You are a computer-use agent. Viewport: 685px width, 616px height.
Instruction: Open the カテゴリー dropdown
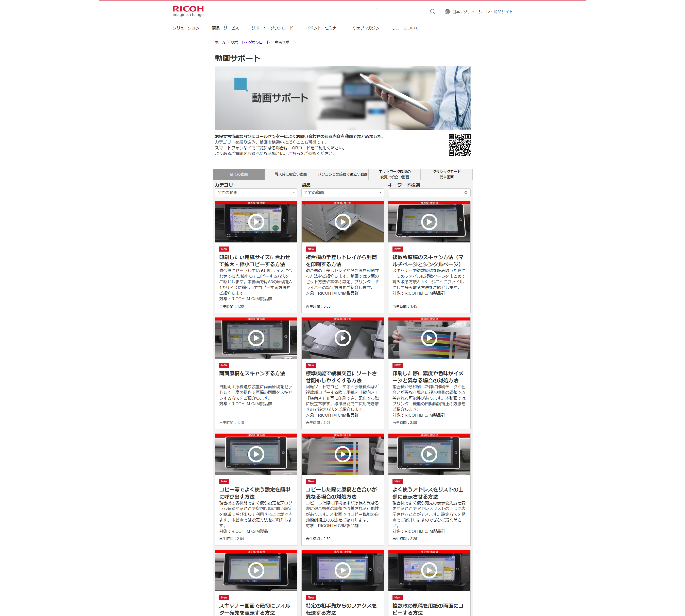256,192
